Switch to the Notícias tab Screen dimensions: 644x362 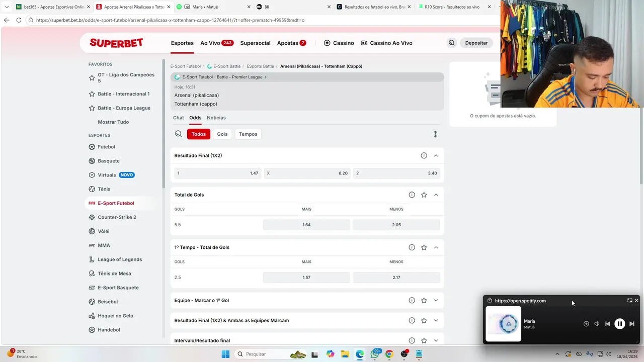tap(216, 118)
